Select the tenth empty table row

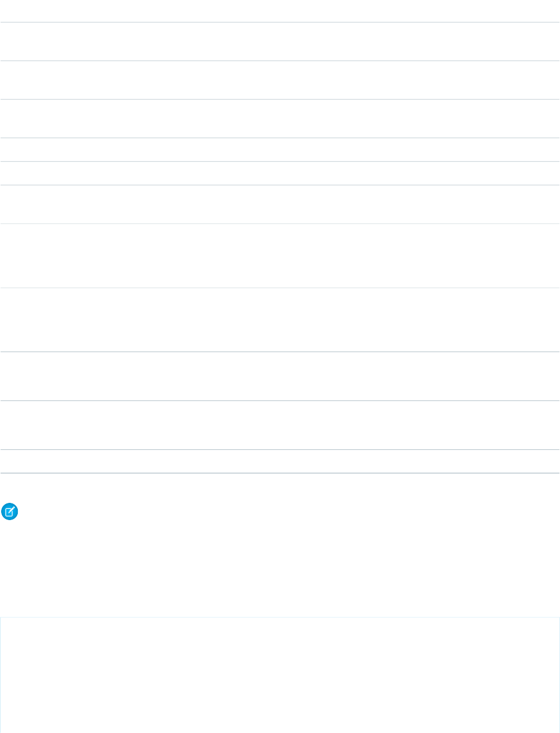(x=279, y=425)
